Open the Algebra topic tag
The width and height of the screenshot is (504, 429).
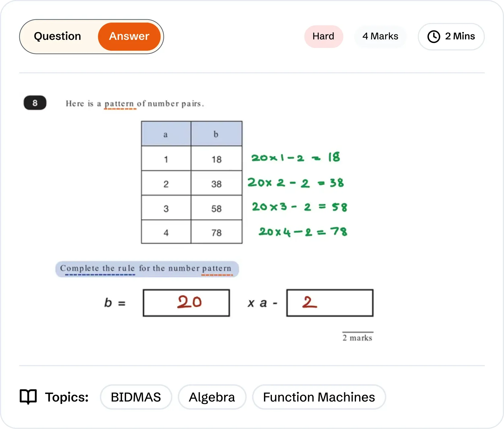point(212,397)
